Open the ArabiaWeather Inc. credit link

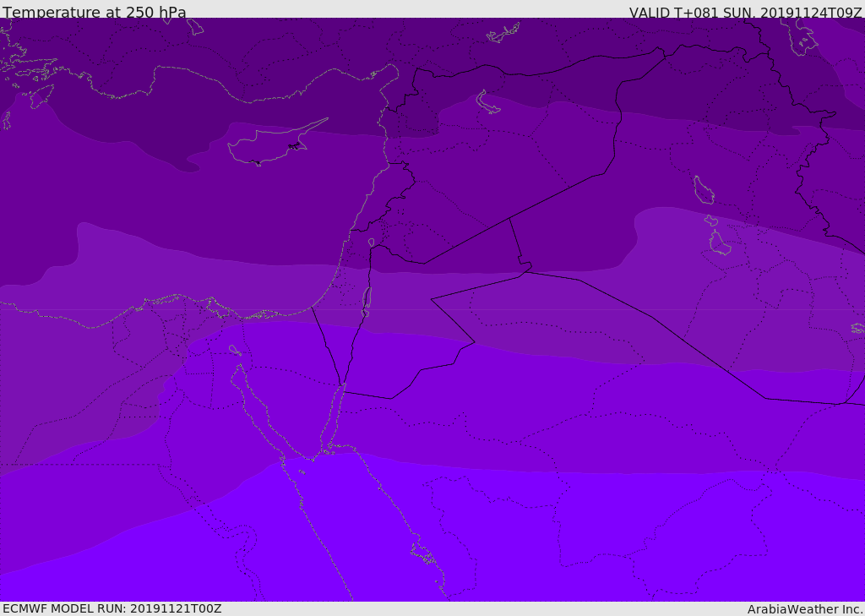click(805, 609)
